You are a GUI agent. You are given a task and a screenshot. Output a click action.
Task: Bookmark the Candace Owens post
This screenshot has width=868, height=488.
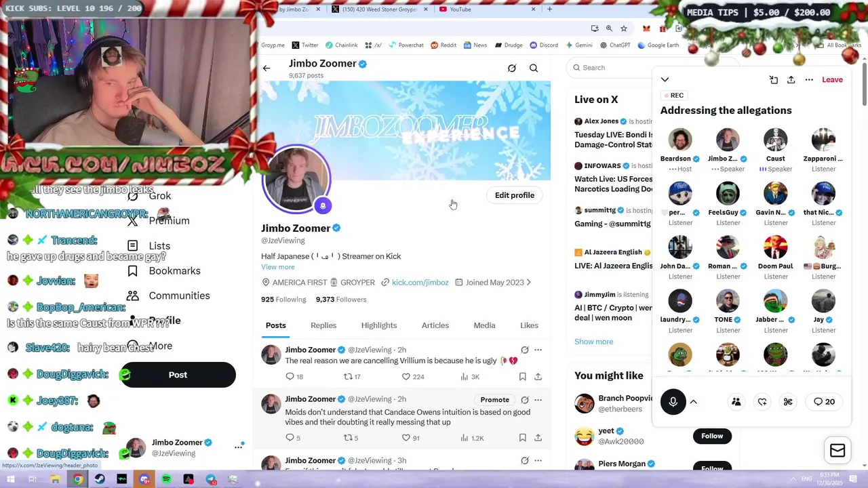(522, 438)
